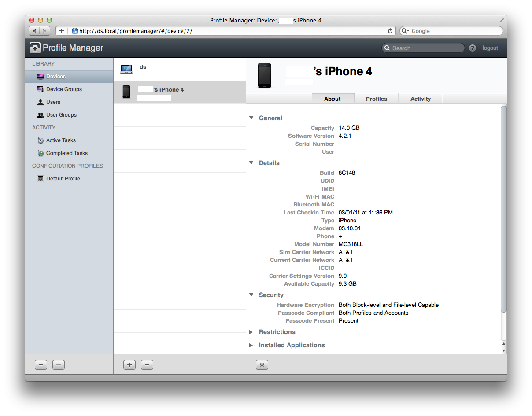Viewport: 532px width, 416px height.
Task: Click the large iPhone image in header
Action: point(264,75)
